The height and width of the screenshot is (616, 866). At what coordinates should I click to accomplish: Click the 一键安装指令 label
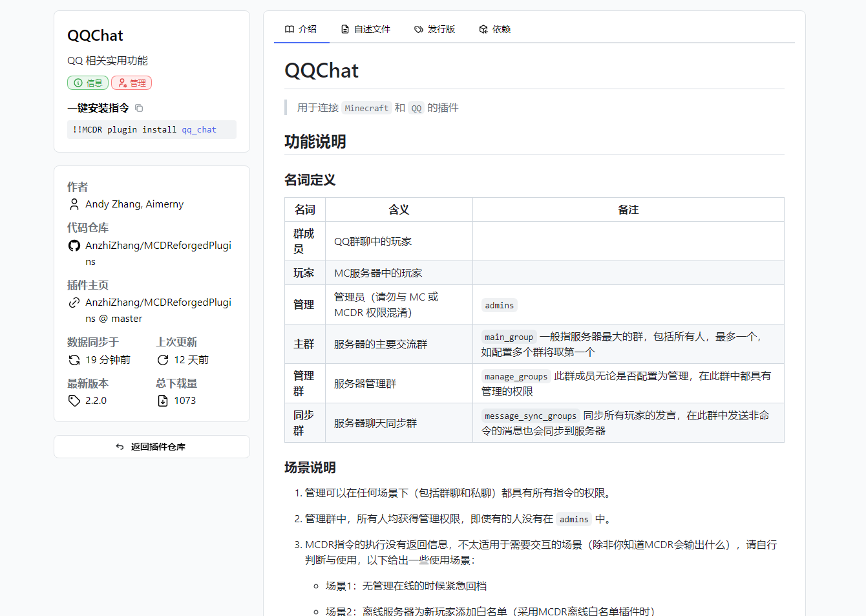(x=98, y=108)
